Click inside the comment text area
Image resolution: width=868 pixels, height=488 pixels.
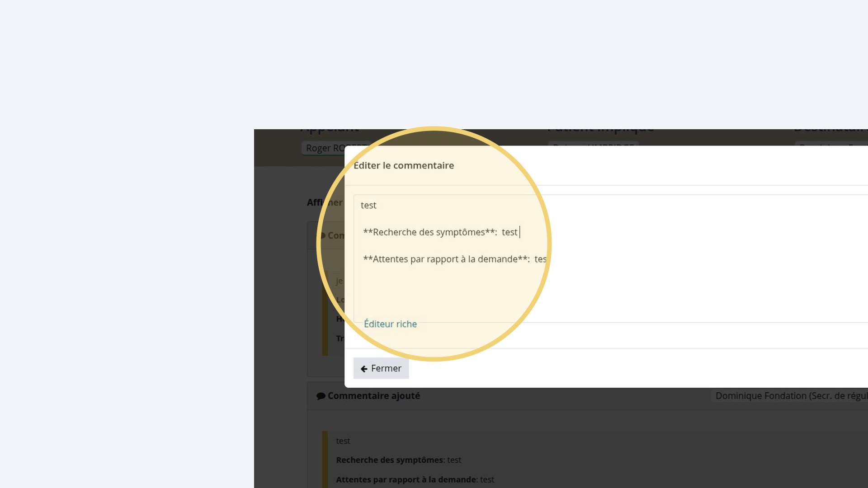610,258
